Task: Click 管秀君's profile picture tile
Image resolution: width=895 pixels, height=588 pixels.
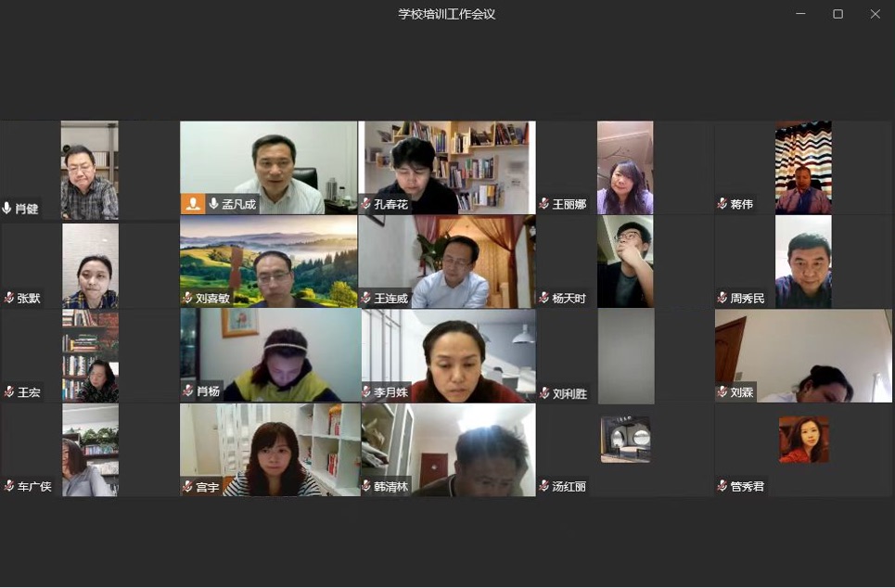Action: coord(804,439)
